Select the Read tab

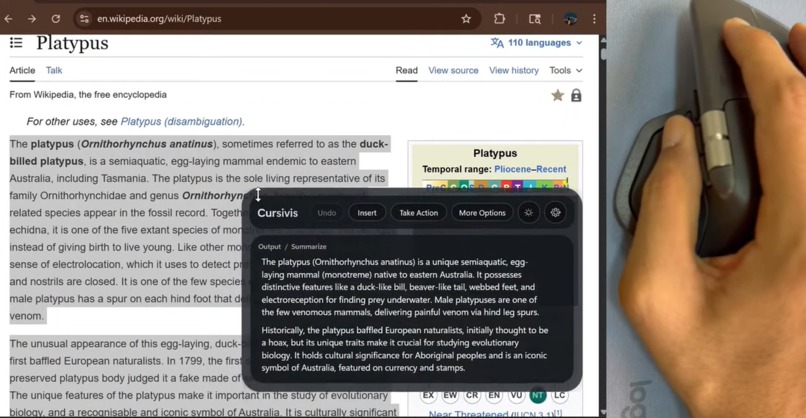[407, 70]
